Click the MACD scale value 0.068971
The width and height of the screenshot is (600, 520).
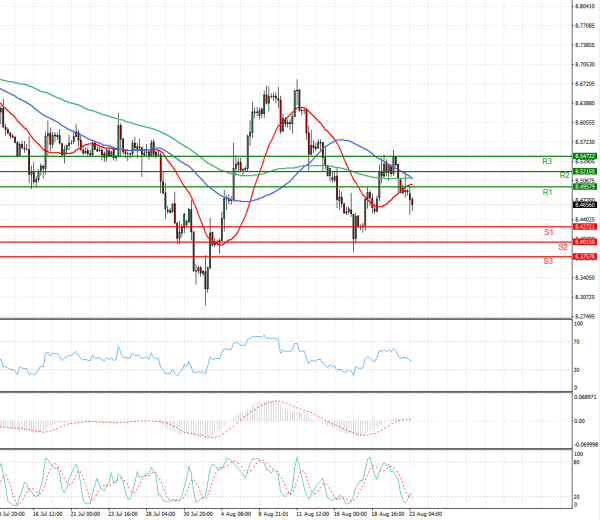tap(585, 397)
